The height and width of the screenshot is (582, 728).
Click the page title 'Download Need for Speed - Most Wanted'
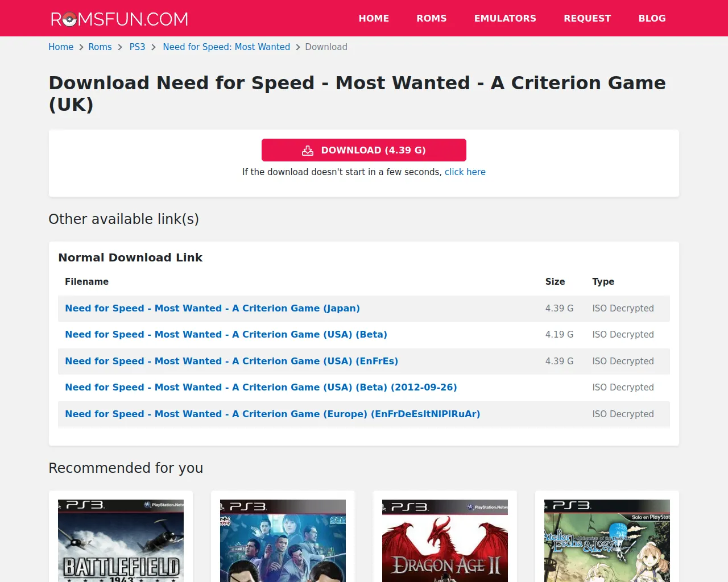click(357, 94)
